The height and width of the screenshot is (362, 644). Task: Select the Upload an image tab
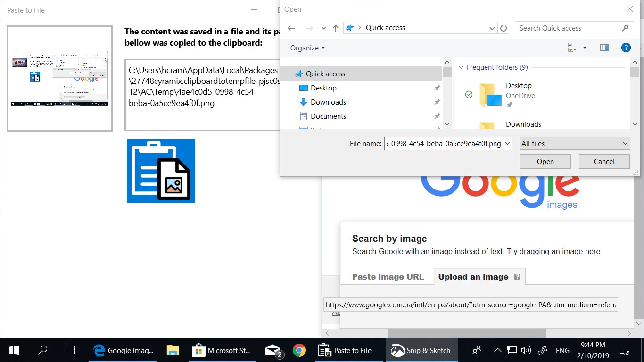coord(473,277)
